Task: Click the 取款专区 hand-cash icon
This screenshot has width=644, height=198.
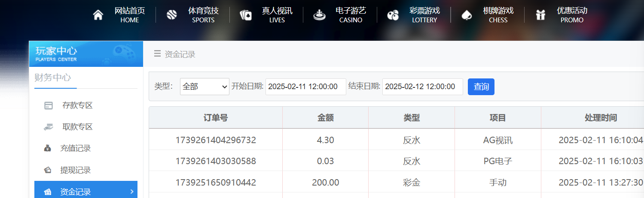Action: (x=48, y=127)
